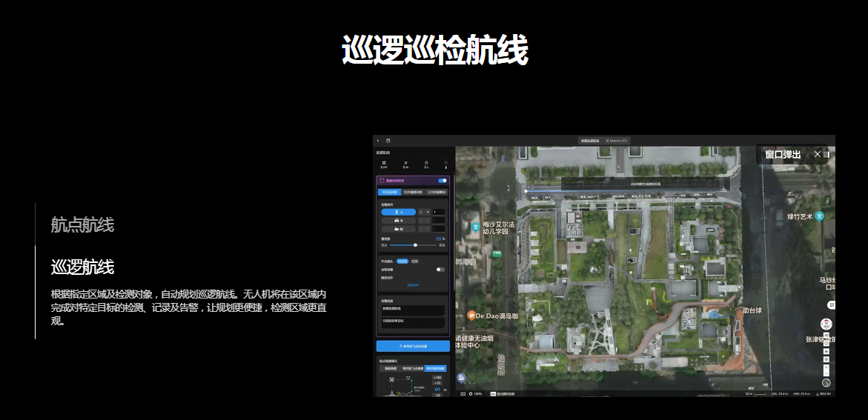Screen dimensions: 868x420
Task: Click the back arrow in the editor header
Action: pos(378,141)
